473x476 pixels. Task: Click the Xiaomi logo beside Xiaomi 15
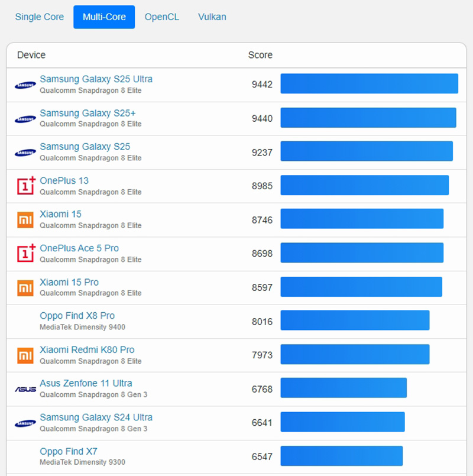[x=25, y=220]
